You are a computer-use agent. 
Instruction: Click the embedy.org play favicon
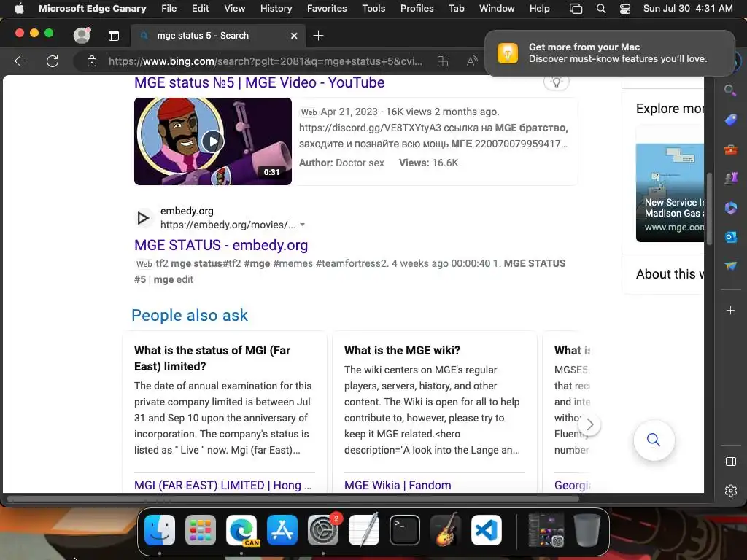[143, 218]
